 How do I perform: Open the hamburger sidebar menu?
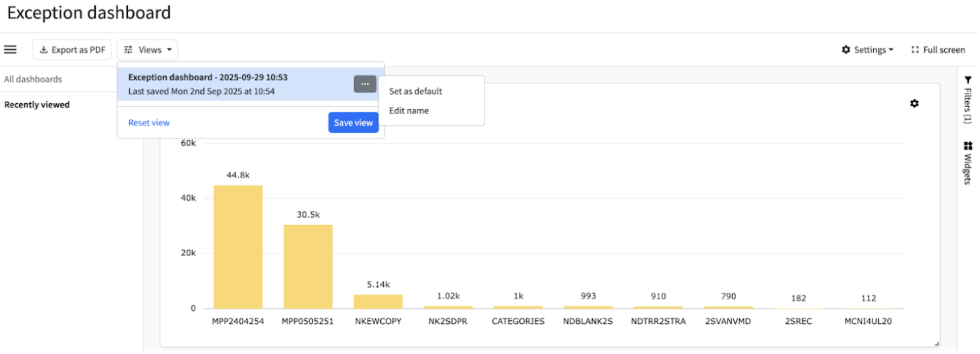[x=10, y=50]
